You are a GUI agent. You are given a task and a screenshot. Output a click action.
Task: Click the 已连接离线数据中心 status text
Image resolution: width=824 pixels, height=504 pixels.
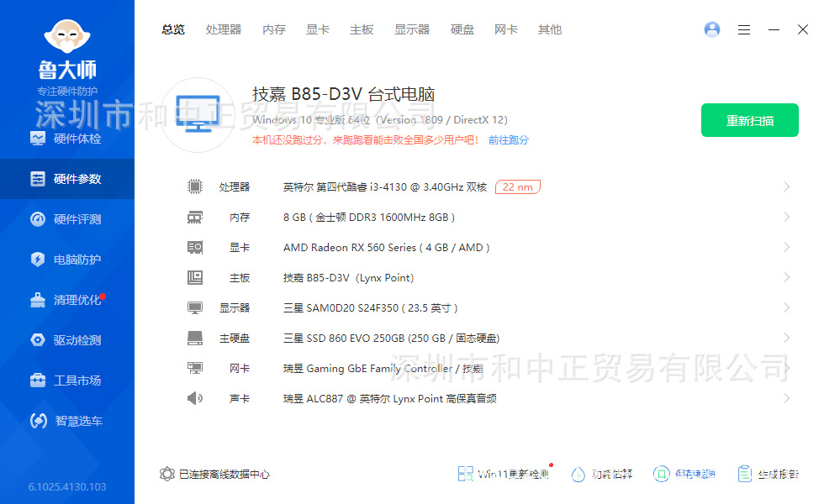(224, 474)
